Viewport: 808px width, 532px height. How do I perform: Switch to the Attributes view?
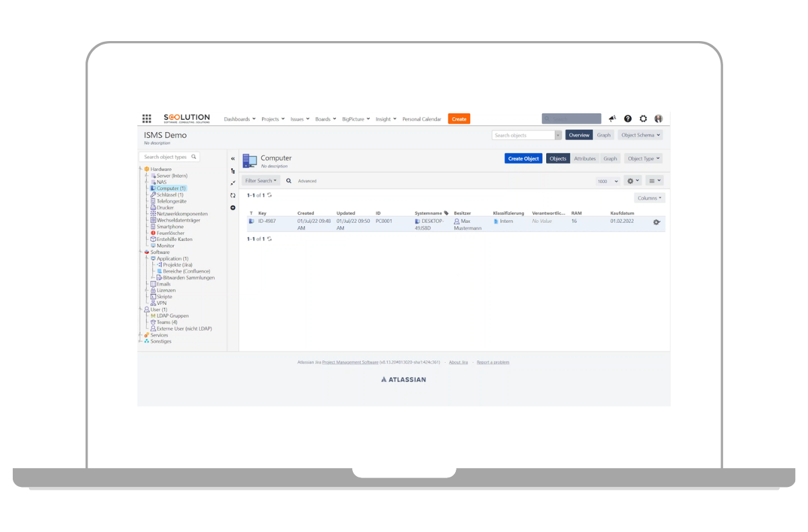click(584, 159)
